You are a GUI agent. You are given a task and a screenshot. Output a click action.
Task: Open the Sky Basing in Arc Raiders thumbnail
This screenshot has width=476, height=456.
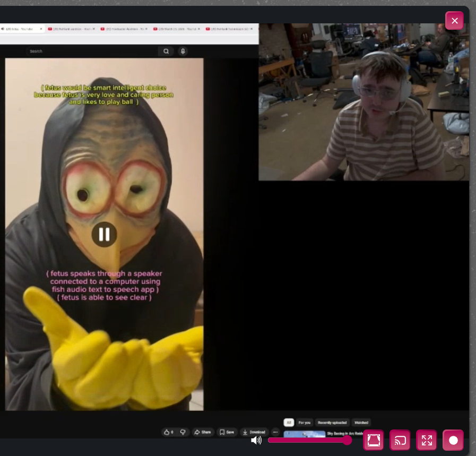305,434
